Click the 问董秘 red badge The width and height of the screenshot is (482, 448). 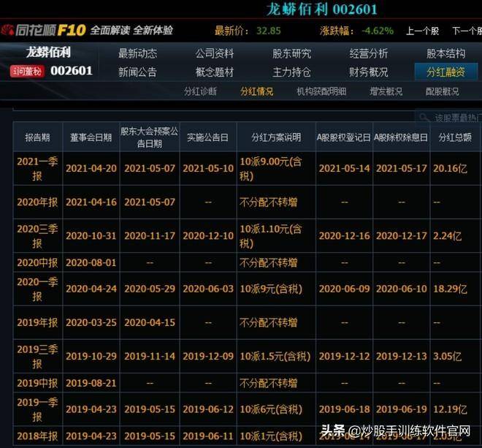(27, 72)
